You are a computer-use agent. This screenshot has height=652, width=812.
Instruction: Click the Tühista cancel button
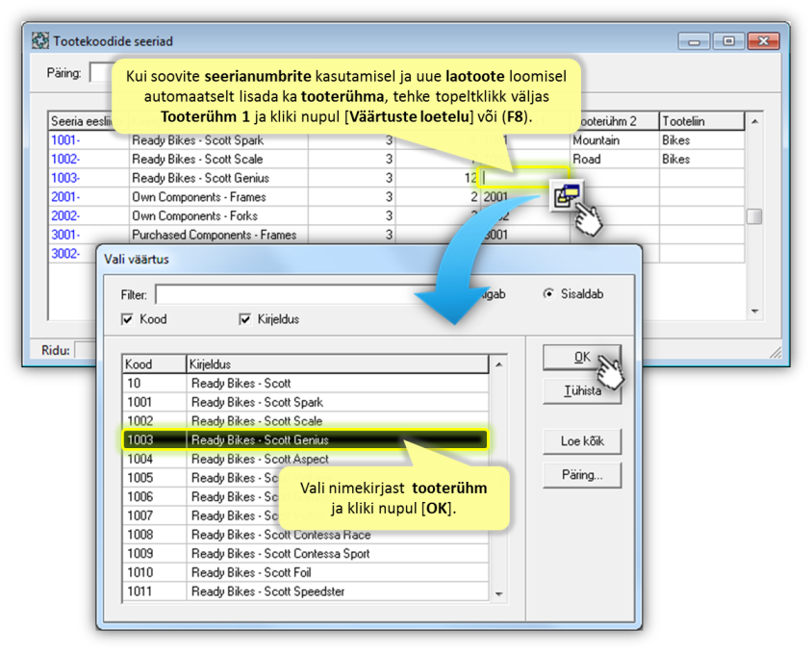(x=581, y=390)
